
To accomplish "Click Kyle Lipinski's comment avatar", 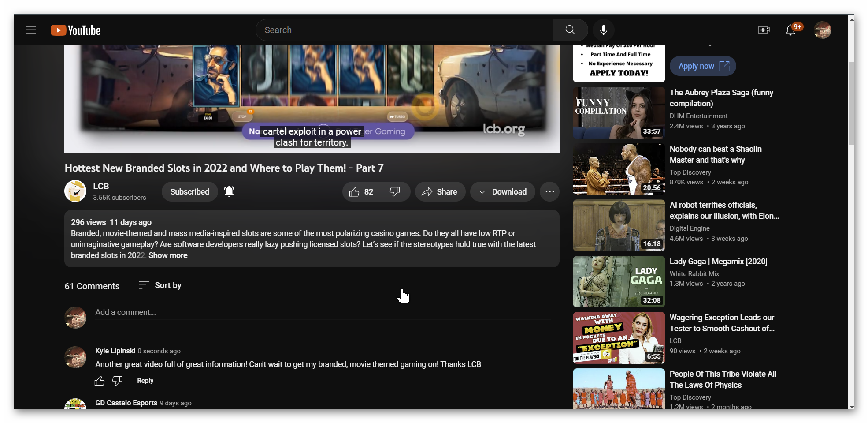I will tap(75, 357).
